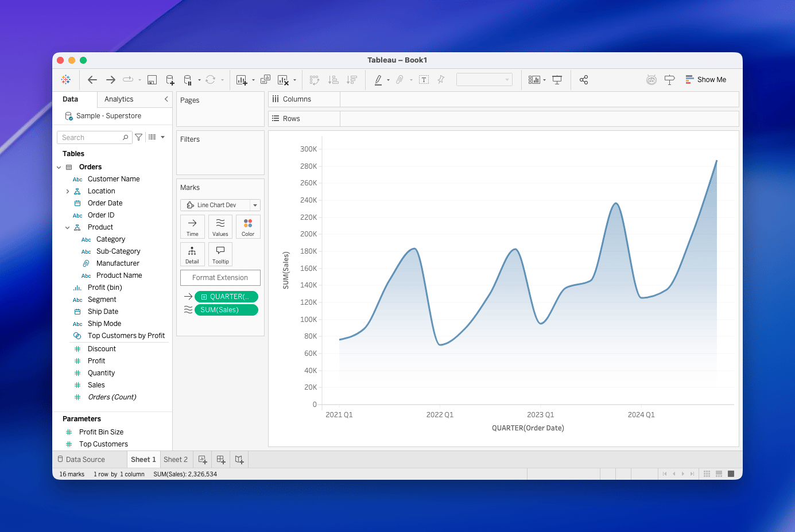The height and width of the screenshot is (532, 795).
Task: Click the Values card in Marks
Action: tap(220, 227)
